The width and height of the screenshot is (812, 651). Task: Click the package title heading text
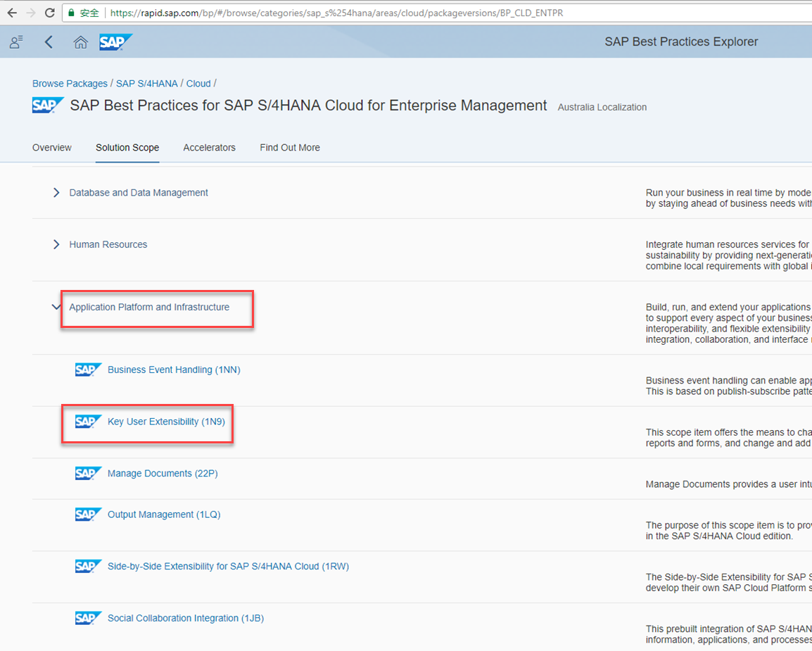309,106
